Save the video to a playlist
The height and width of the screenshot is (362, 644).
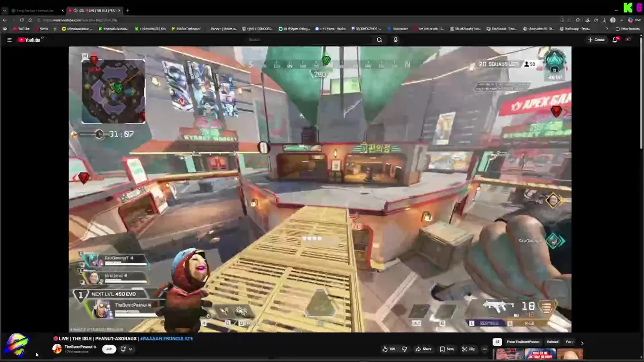[x=447, y=349]
